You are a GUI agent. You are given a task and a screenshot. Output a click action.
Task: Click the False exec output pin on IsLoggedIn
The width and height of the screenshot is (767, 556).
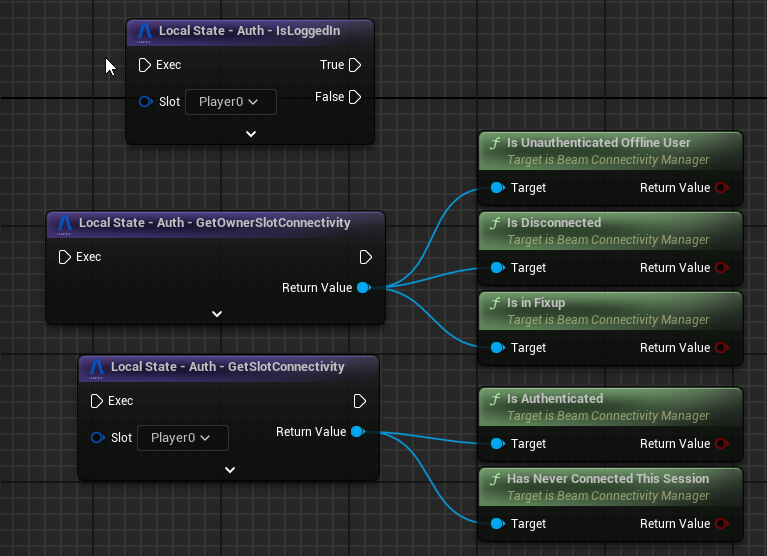click(x=355, y=97)
